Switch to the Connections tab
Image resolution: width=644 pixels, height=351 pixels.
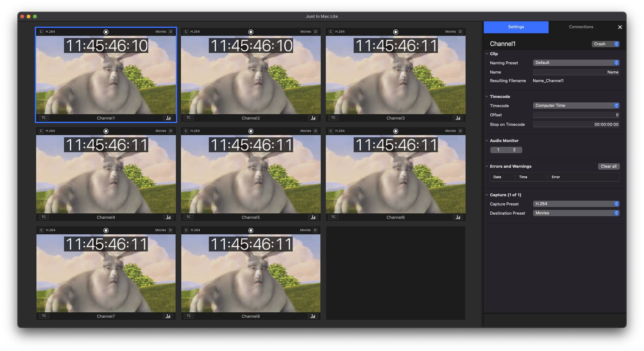point(581,27)
